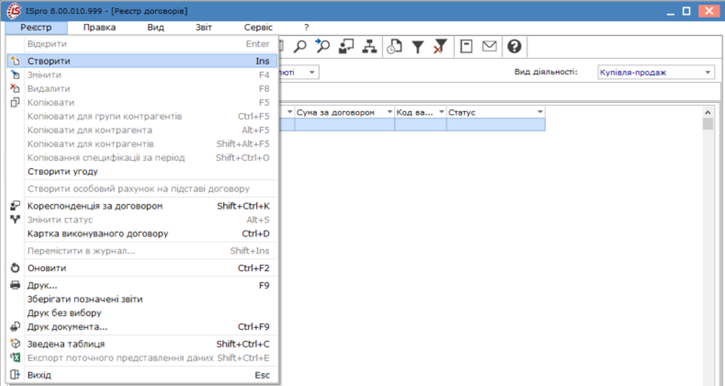This screenshot has height=386, width=725.
Task: Click the ISpro logo in the title bar
Action: [x=13, y=11]
